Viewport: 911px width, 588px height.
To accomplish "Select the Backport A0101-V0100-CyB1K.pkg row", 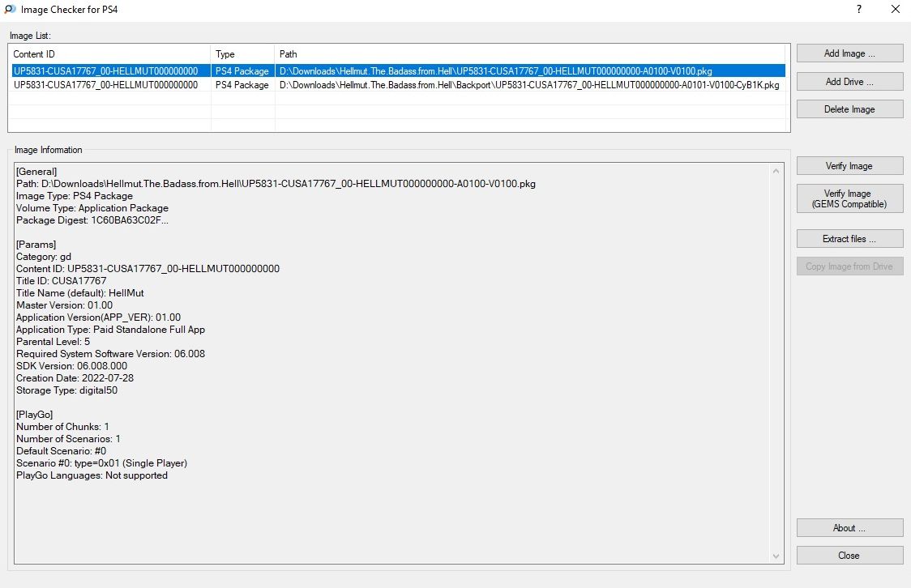I will pyautogui.click(x=398, y=85).
